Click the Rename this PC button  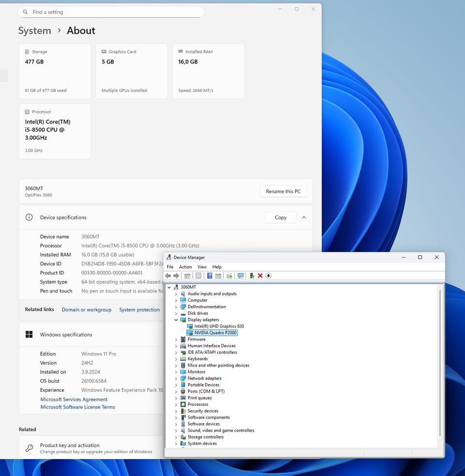(283, 191)
